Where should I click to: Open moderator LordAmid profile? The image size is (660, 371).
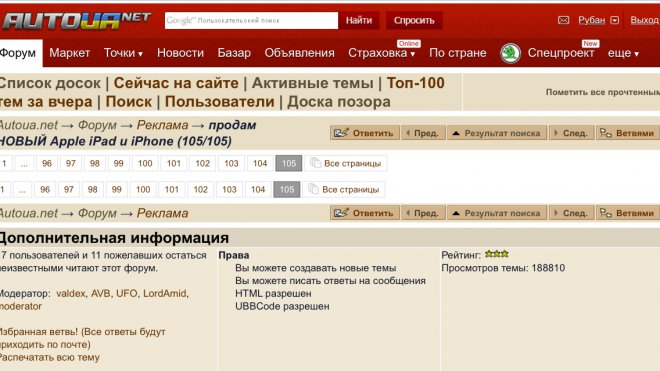tap(165, 294)
